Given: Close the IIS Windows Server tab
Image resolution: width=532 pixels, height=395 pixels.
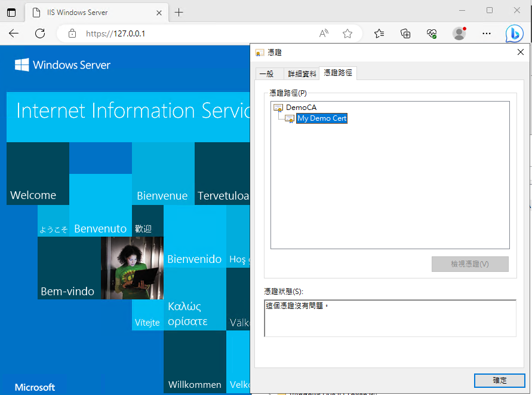Looking at the screenshot, I should [x=159, y=12].
